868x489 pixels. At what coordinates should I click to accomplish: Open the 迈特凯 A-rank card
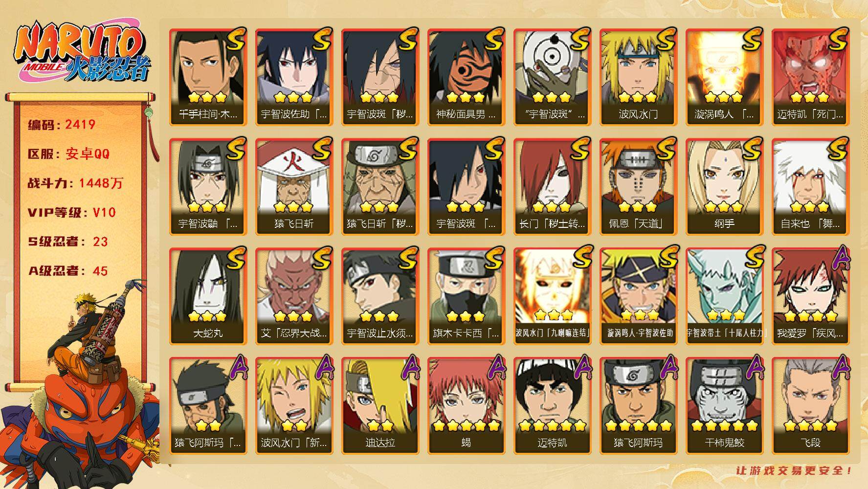click(552, 405)
